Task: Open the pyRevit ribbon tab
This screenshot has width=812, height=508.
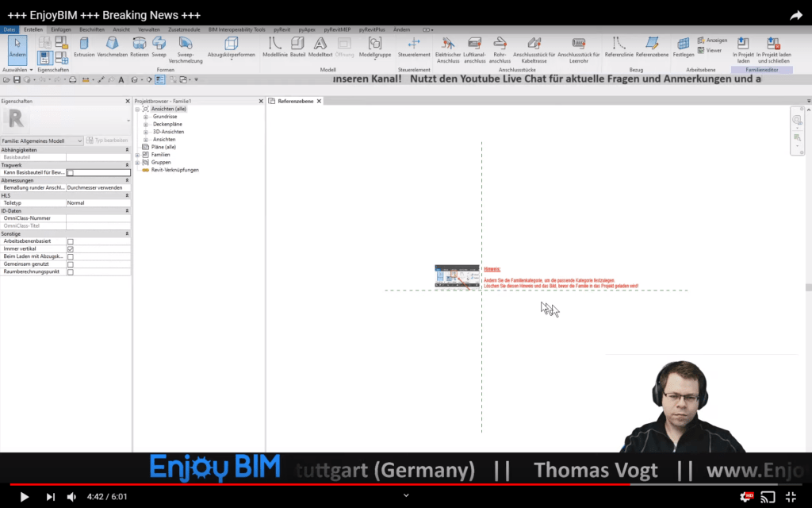Action: point(282,29)
